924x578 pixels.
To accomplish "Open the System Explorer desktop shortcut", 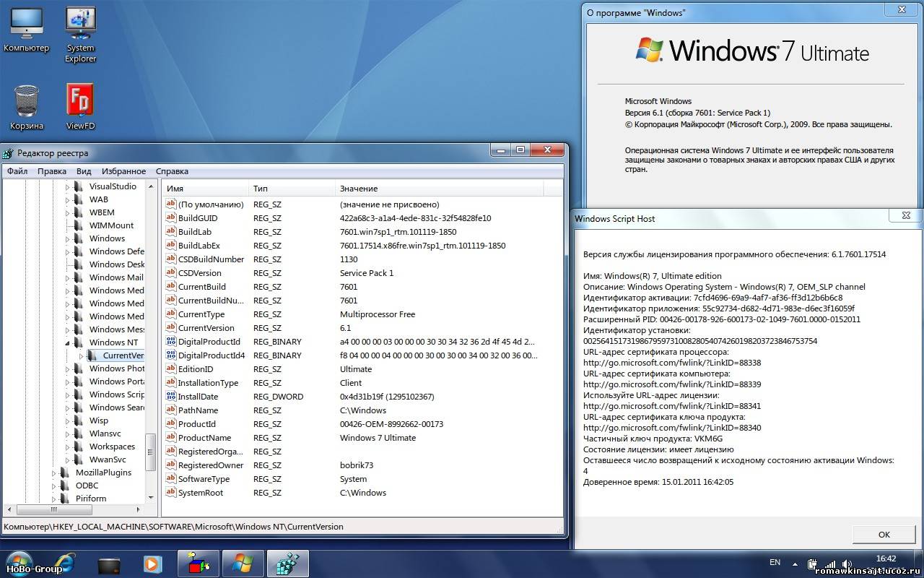I will click(x=80, y=35).
